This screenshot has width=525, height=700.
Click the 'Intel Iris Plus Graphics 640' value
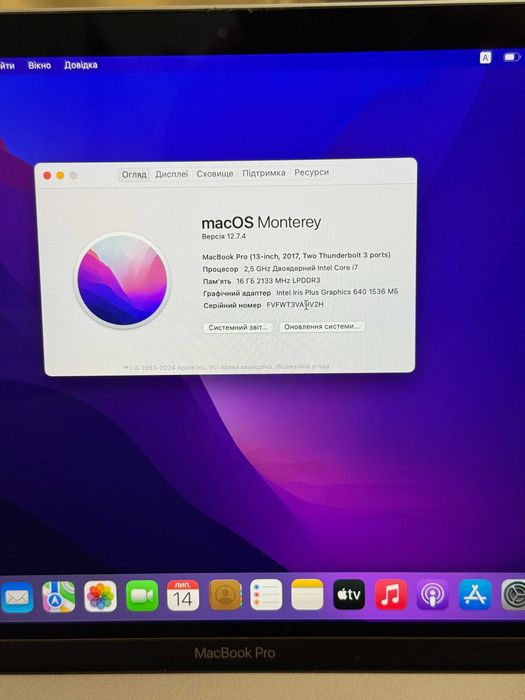point(337,292)
